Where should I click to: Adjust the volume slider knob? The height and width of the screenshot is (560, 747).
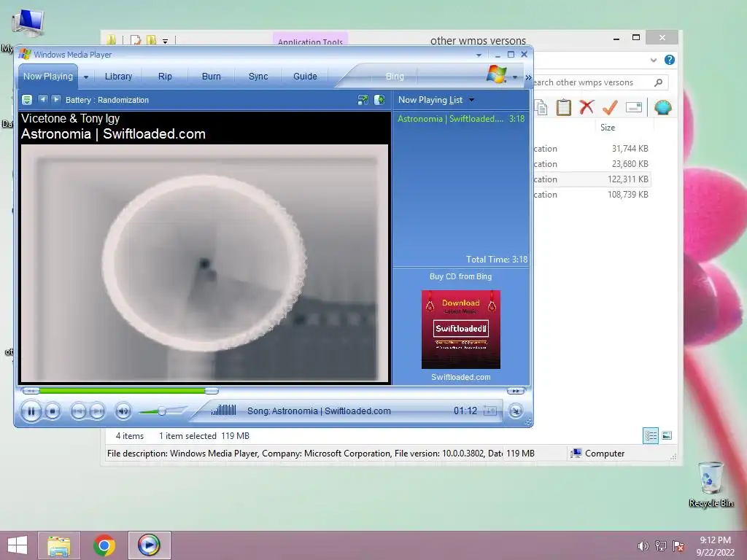[x=162, y=411]
